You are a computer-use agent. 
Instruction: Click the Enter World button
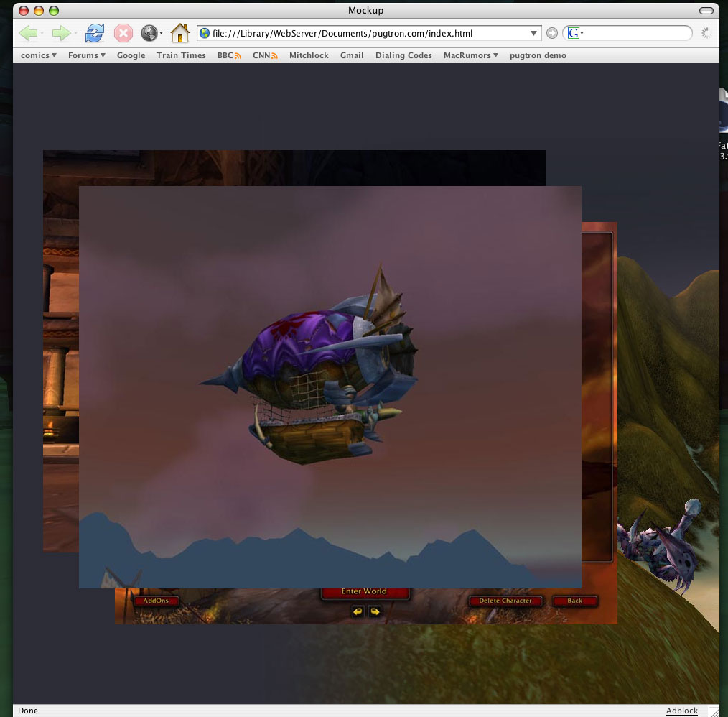[365, 593]
